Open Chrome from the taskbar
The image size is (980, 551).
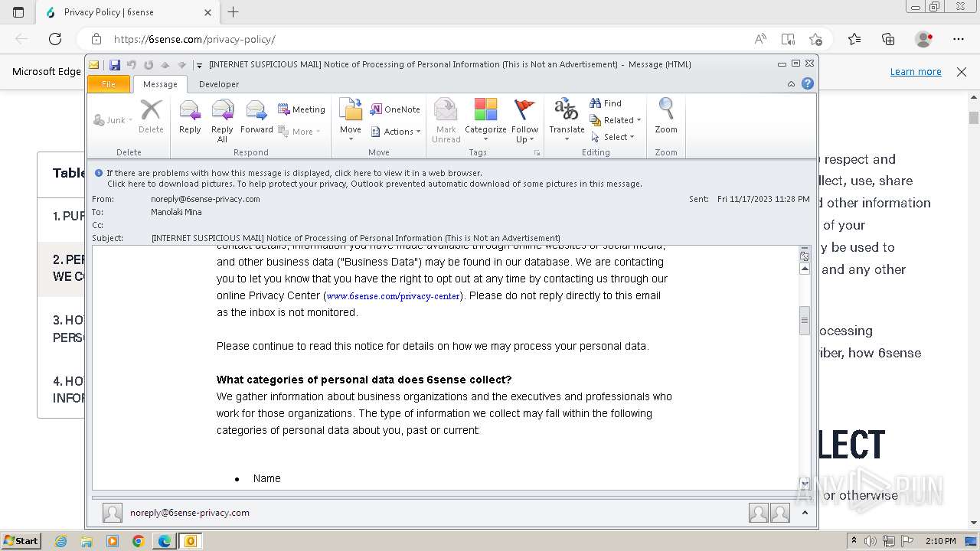(x=139, y=541)
